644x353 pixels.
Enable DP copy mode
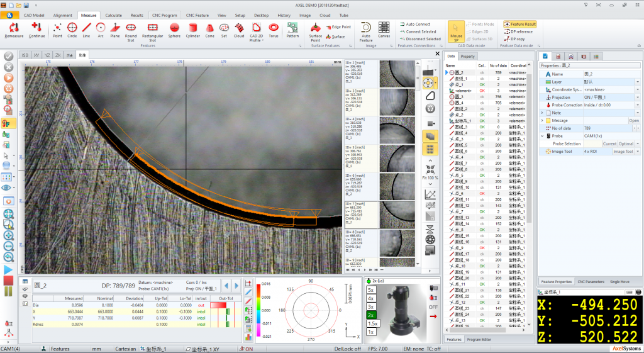pos(514,39)
